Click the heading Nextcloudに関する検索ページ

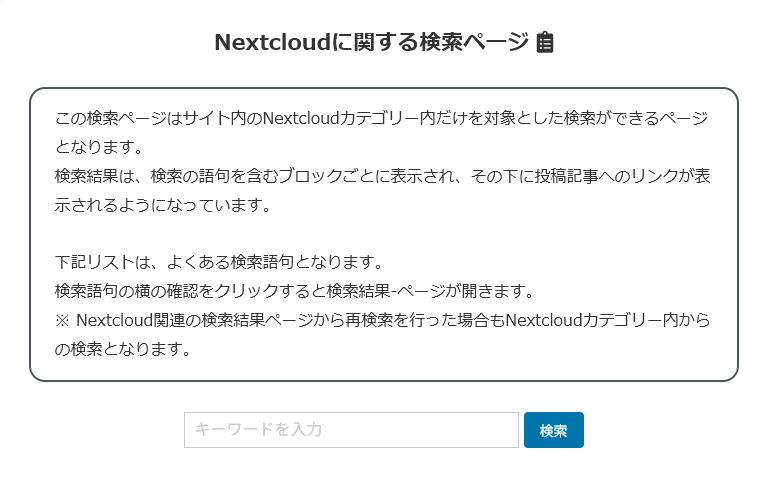(371, 42)
